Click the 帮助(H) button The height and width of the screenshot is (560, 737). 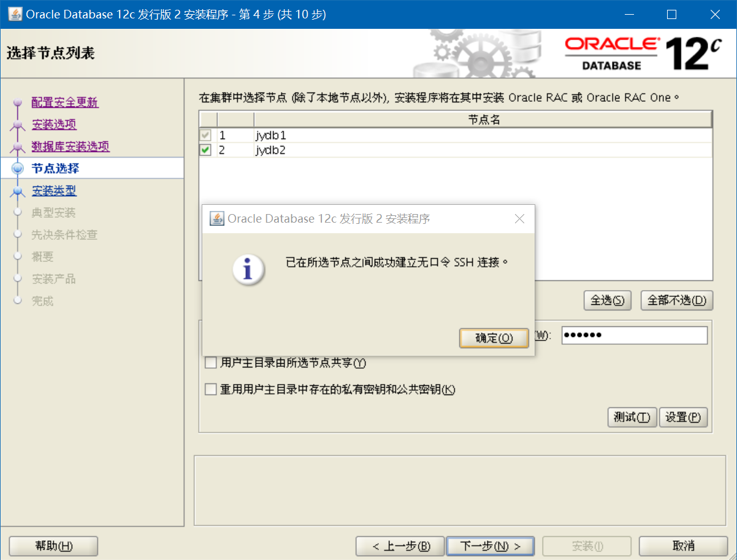pyautogui.click(x=54, y=546)
